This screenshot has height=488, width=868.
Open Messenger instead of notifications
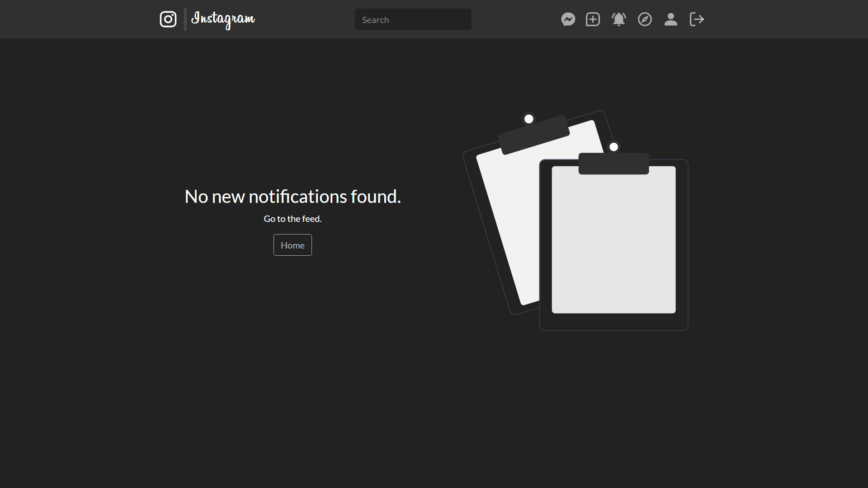point(568,19)
